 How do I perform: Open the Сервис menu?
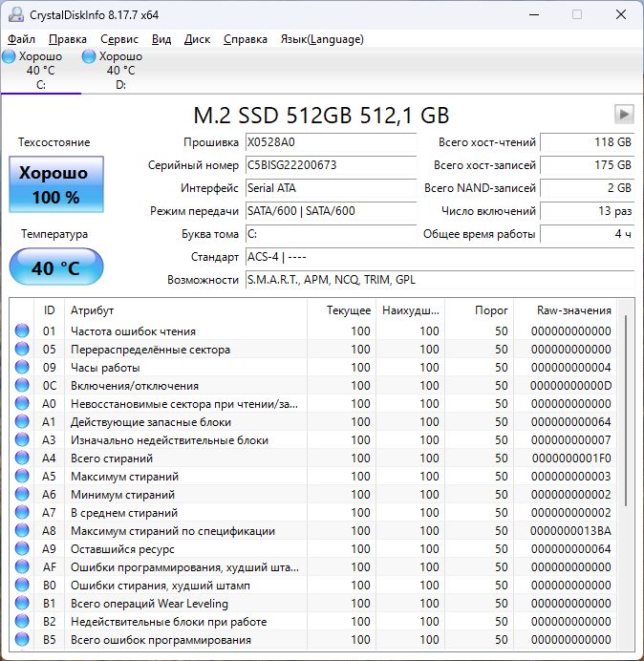tap(119, 39)
